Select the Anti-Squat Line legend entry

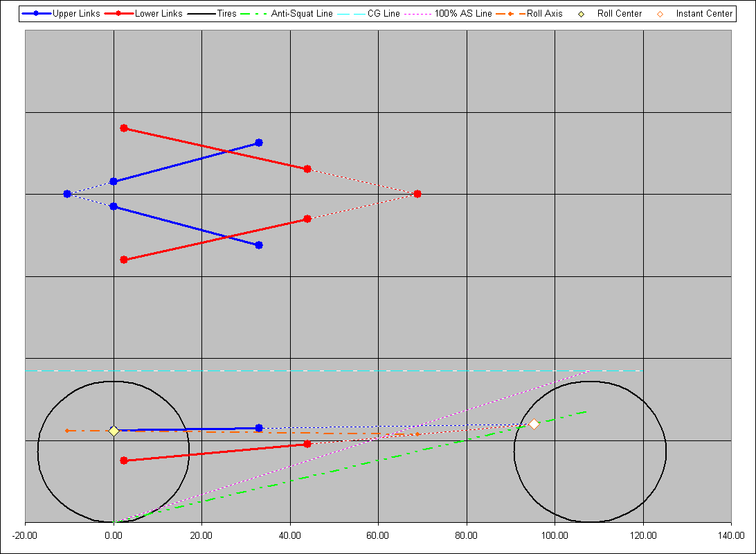point(287,13)
